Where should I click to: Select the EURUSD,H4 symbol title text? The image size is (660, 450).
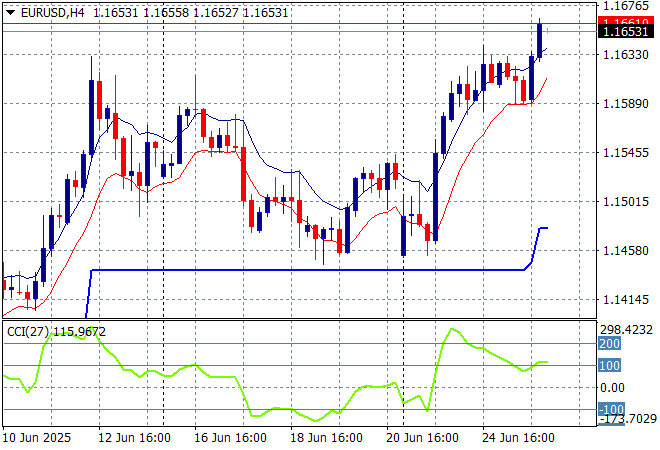(53, 13)
